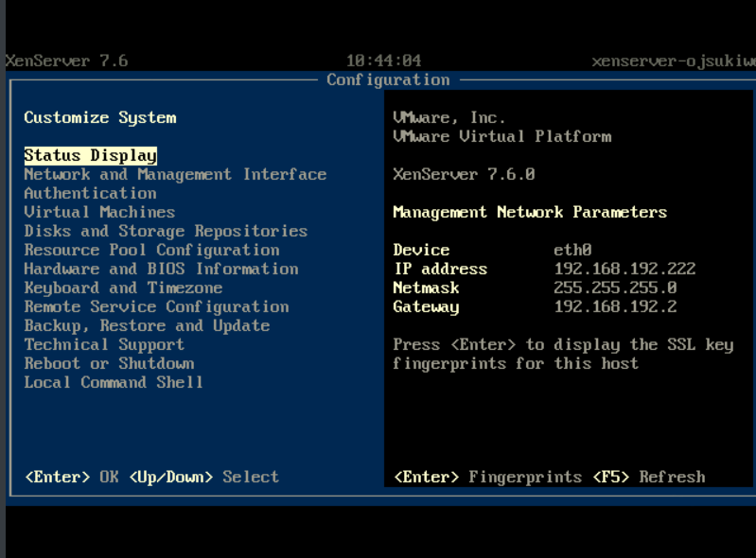Open the Local Command Shell

point(114,382)
